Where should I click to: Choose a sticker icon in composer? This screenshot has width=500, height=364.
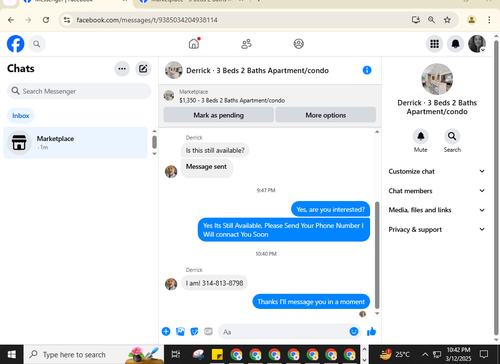[194, 331]
